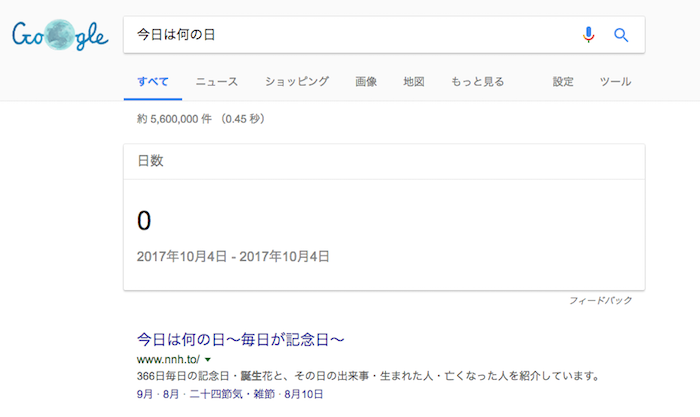Select the すべて tab
Image resolution: width=700 pixels, height=417 pixels.
tap(153, 82)
